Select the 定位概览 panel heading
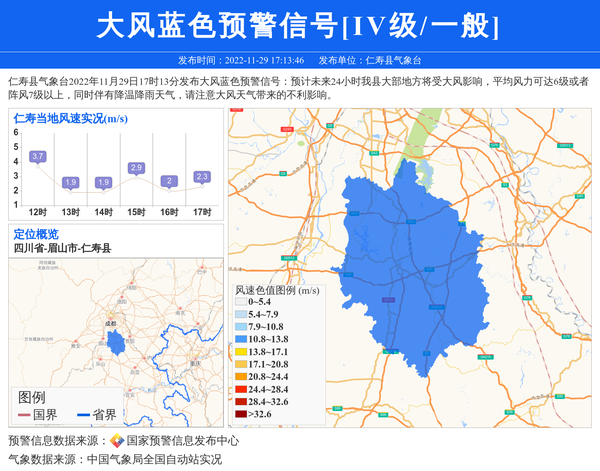600x471 pixels. tap(36, 233)
